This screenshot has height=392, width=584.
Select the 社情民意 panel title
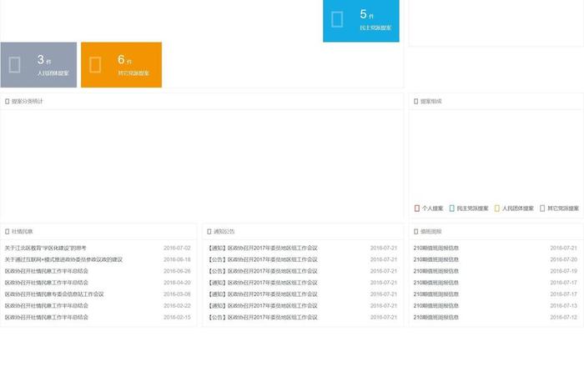click(23, 232)
